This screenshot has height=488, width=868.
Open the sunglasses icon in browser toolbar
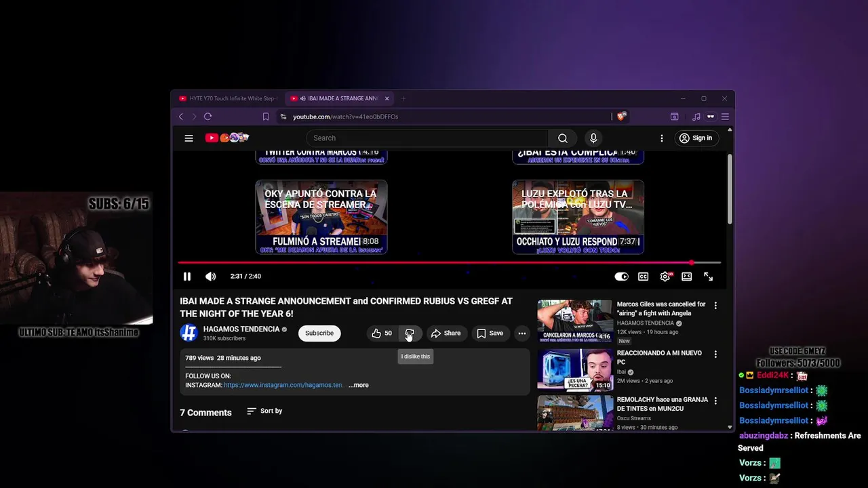711,117
